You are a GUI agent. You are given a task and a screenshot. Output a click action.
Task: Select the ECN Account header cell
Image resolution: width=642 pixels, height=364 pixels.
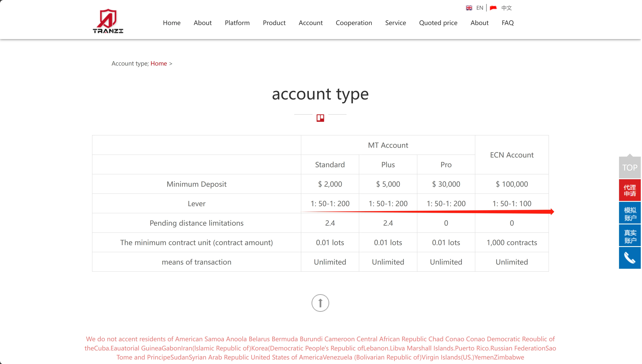click(512, 155)
